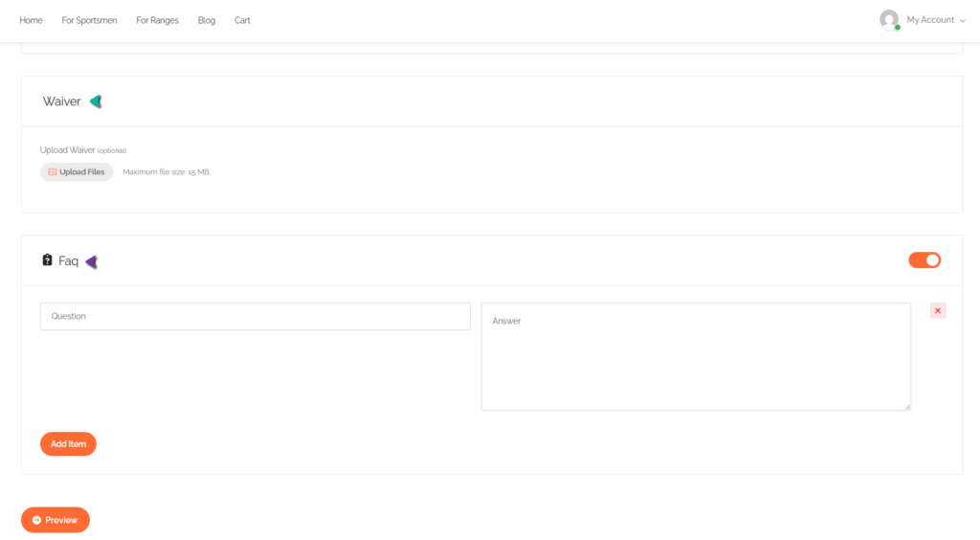Open the For Ranges menu item
The height and width of the screenshot is (540, 980).
pyautogui.click(x=158, y=21)
